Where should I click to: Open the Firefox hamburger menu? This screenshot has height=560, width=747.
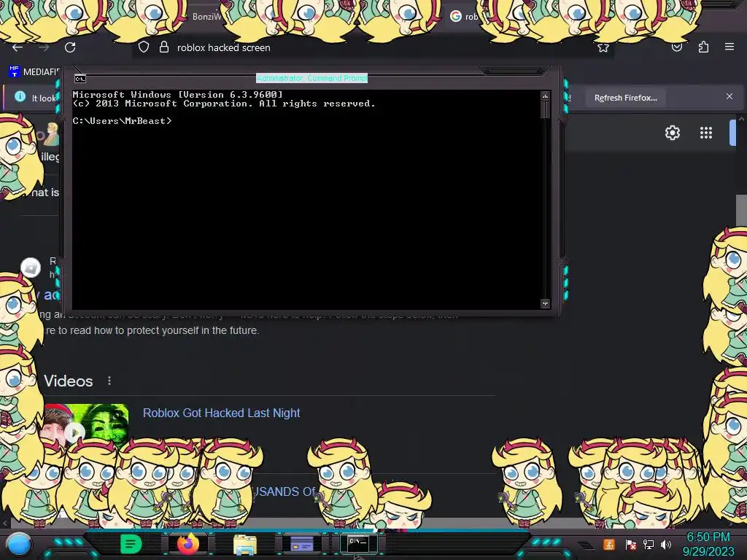729,47
